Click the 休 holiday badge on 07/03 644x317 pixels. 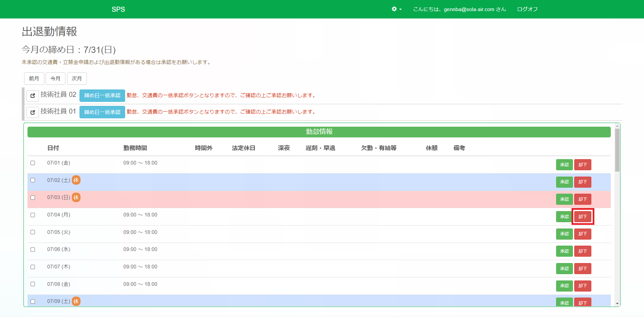pyautogui.click(x=76, y=197)
